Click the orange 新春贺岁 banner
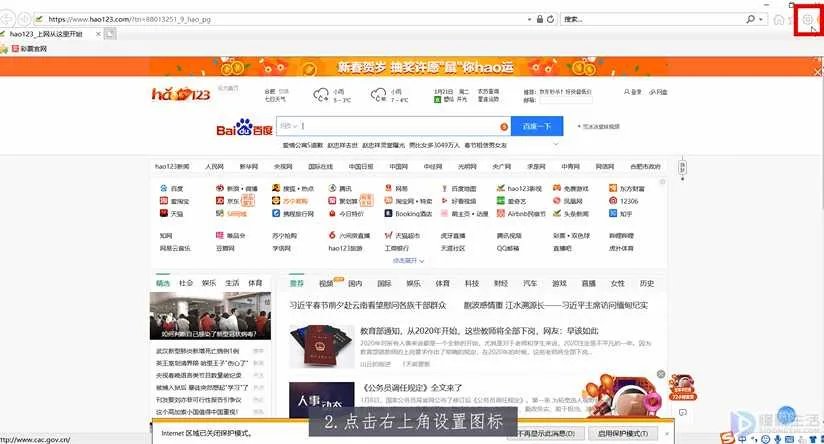 click(x=412, y=67)
